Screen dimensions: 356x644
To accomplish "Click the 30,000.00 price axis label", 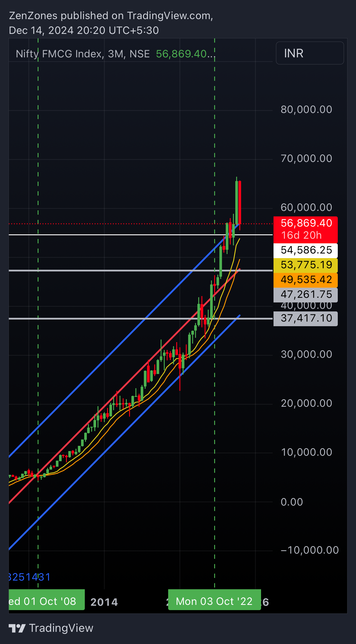I will click(x=307, y=354).
